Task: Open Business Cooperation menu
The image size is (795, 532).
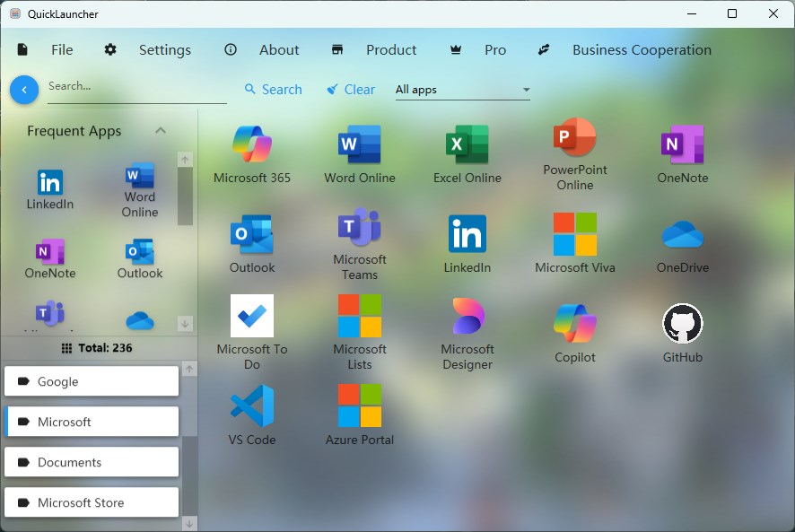Action: click(x=625, y=49)
